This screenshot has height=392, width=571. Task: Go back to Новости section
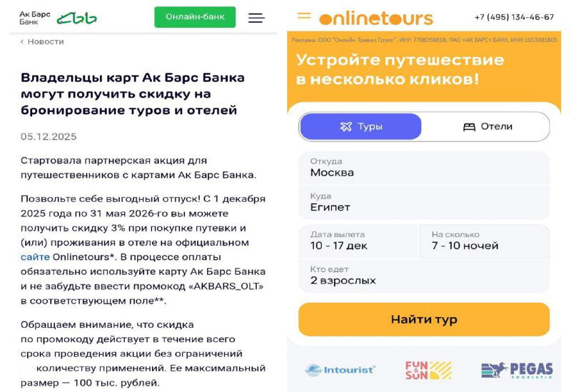[43, 41]
